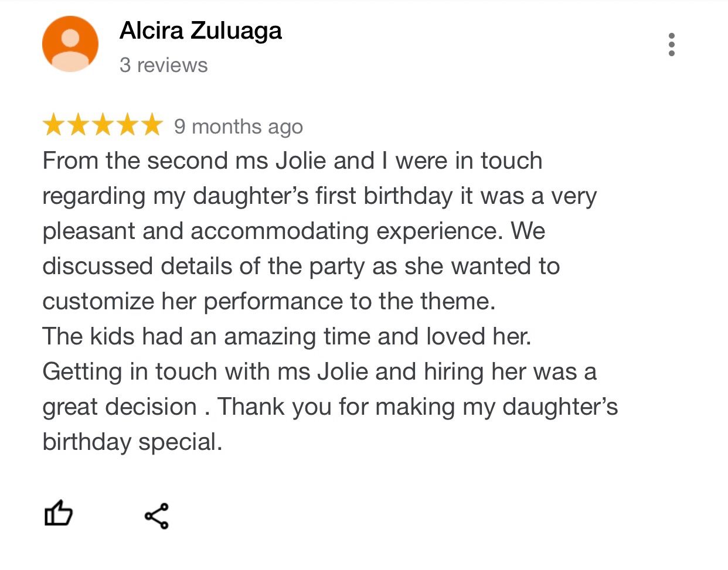This screenshot has width=728, height=570.
Task: Click the fourth rating star
Action: [127, 125]
